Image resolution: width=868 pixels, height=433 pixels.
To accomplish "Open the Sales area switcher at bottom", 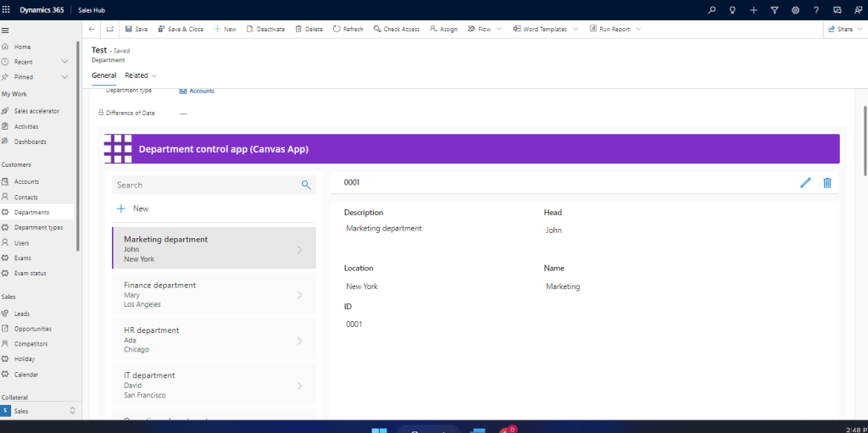I will click(x=39, y=410).
